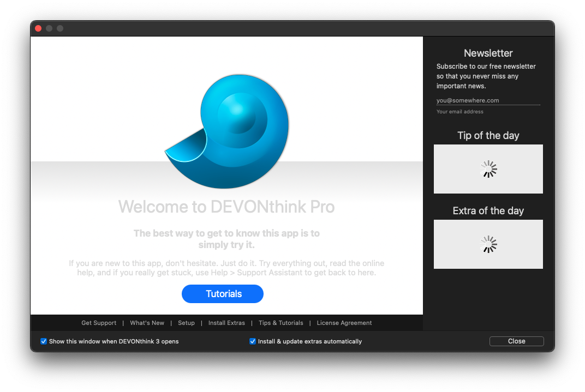Open the Extra of the day panel

488,244
